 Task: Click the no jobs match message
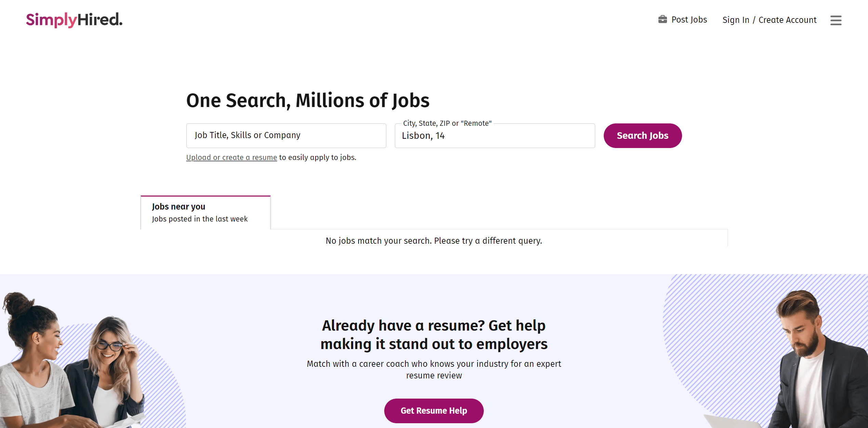[433, 240]
